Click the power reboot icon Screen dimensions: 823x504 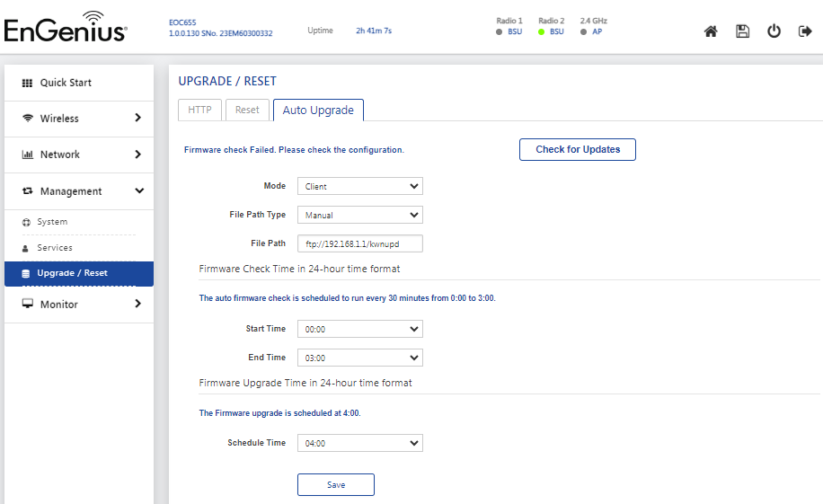pos(774,31)
